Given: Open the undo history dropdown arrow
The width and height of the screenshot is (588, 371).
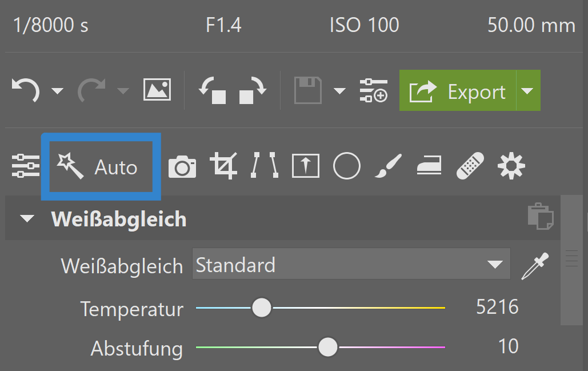Looking at the screenshot, I should click(x=57, y=91).
